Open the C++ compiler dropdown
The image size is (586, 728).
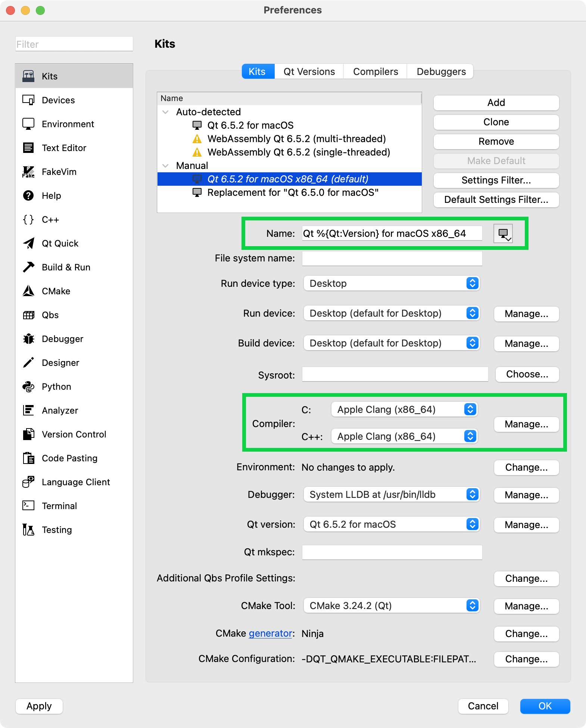pos(404,436)
